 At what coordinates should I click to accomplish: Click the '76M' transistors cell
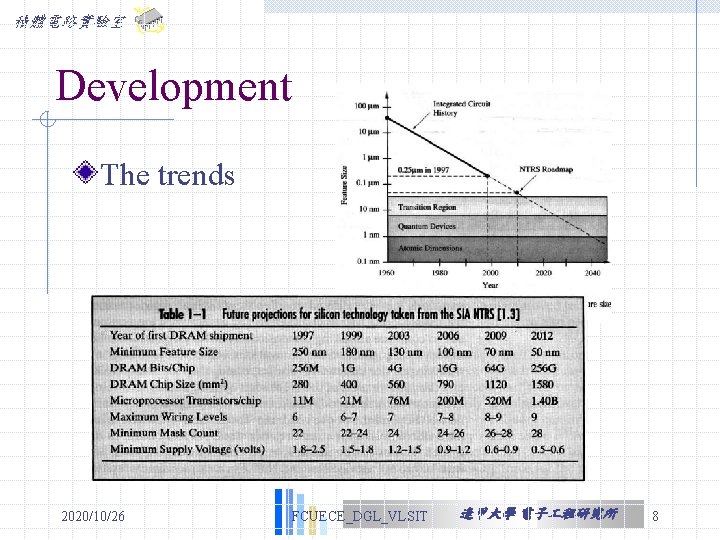coord(398,401)
